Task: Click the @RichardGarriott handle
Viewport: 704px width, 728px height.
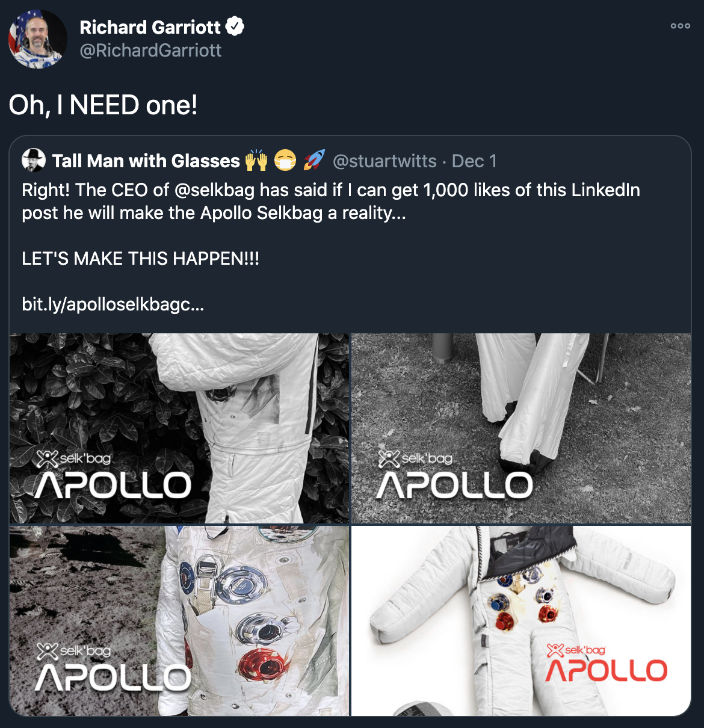Action: pos(150,51)
